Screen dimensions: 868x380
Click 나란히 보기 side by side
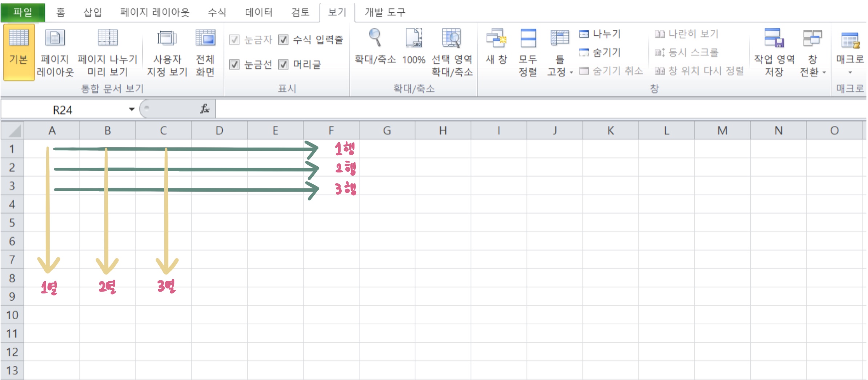pyautogui.click(x=687, y=34)
